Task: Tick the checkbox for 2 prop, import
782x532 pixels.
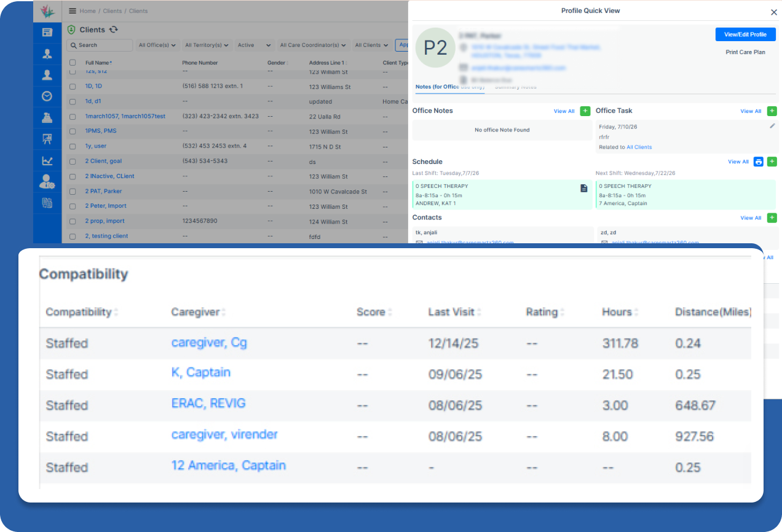Action: tap(73, 221)
